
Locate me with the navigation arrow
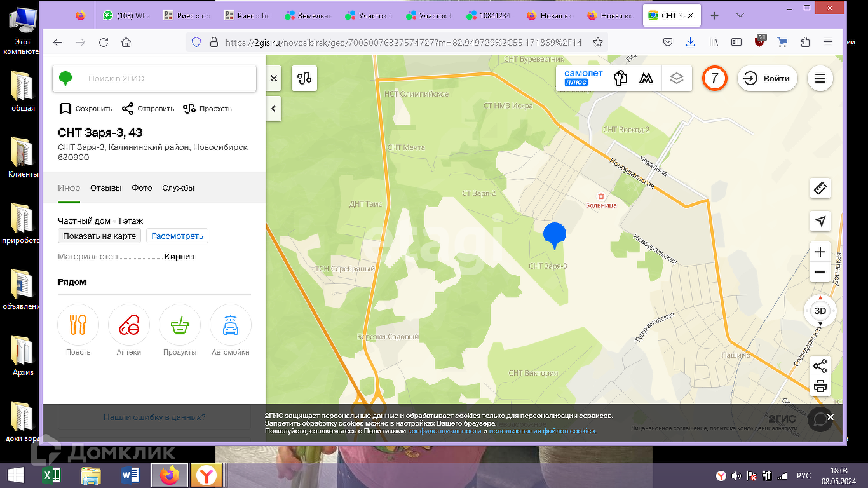point(820,221)
